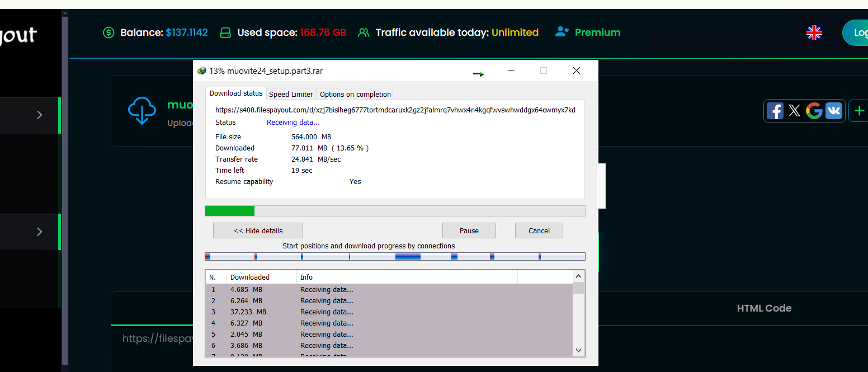This screenshot has height=372, width=868.
Task: Pause the current download
Action: pyautogui.click(x=469, y=230)
